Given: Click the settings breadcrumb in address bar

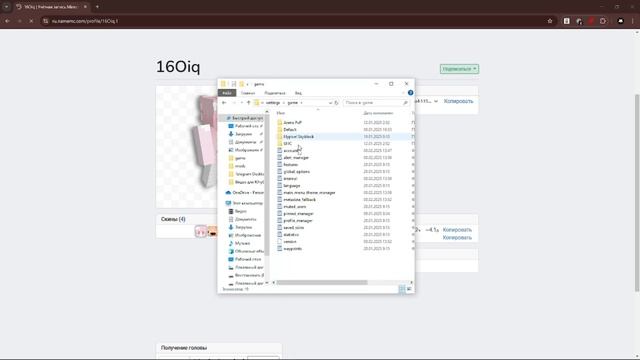Looking at the screenshot, I should (x=273, y=103).
